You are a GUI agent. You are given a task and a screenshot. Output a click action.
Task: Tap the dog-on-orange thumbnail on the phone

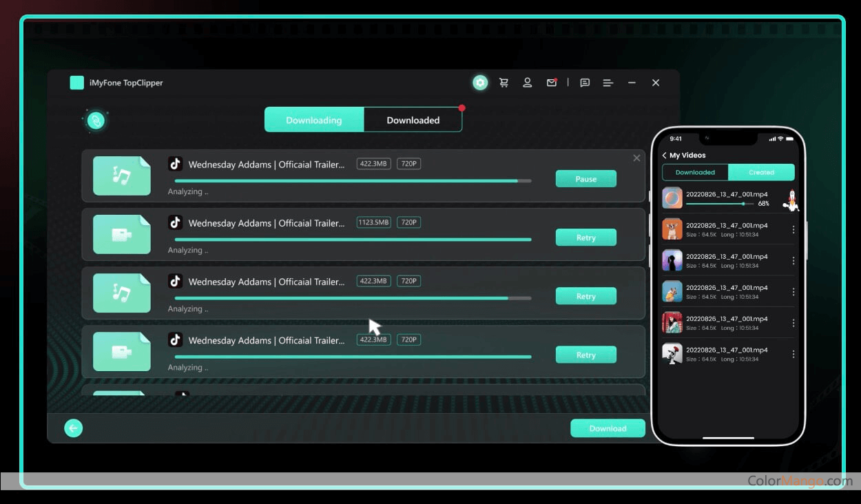(672, 229)
